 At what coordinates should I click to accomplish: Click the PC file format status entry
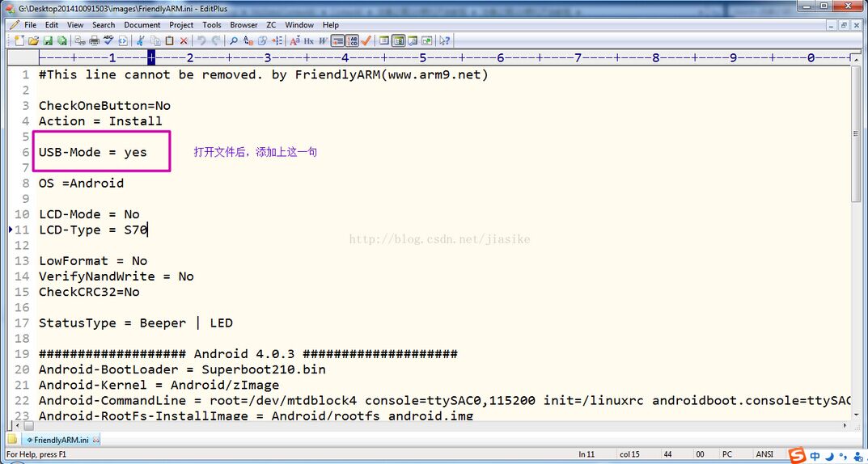tap(727, 454)
